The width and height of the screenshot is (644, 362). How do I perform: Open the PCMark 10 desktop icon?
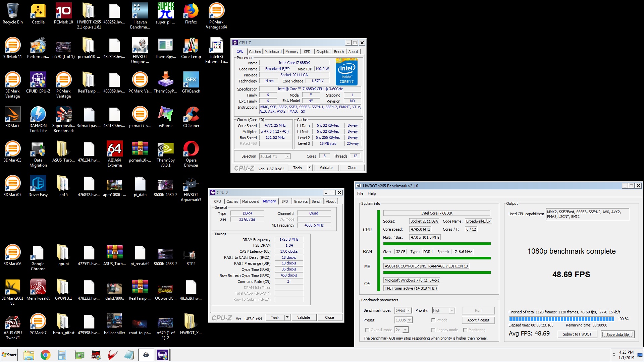pos(63,13)
